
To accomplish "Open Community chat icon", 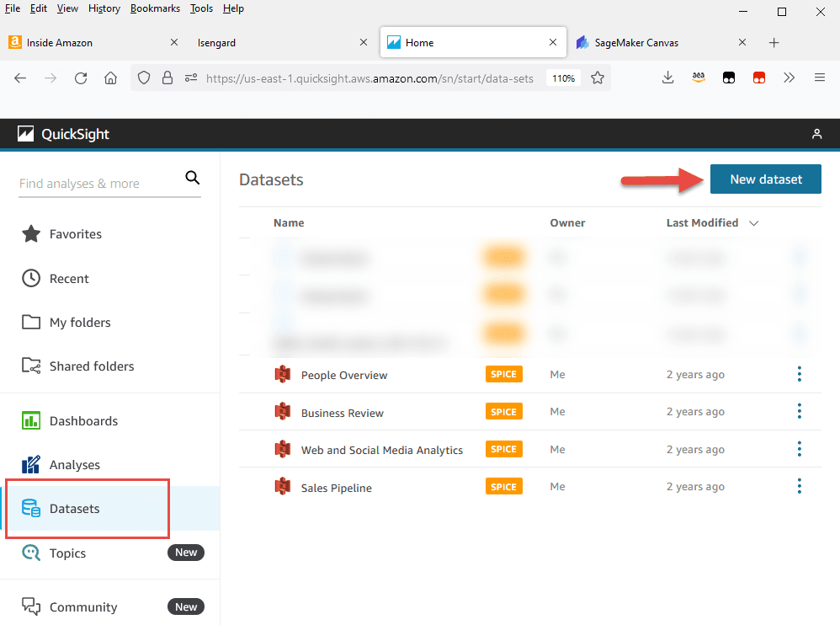I will click(x=31, y=606).
